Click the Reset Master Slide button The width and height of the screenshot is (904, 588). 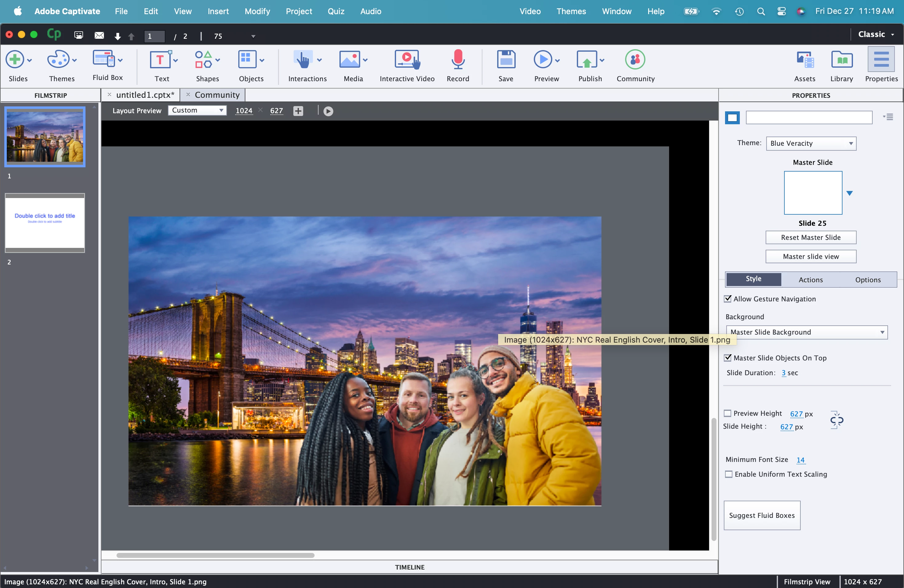point(810,237)
